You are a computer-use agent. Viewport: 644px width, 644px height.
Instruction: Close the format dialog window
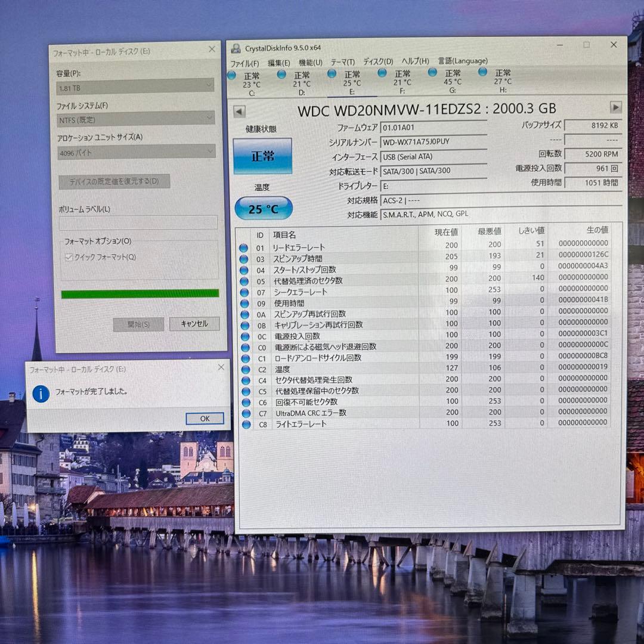click(x=212, y=49)
